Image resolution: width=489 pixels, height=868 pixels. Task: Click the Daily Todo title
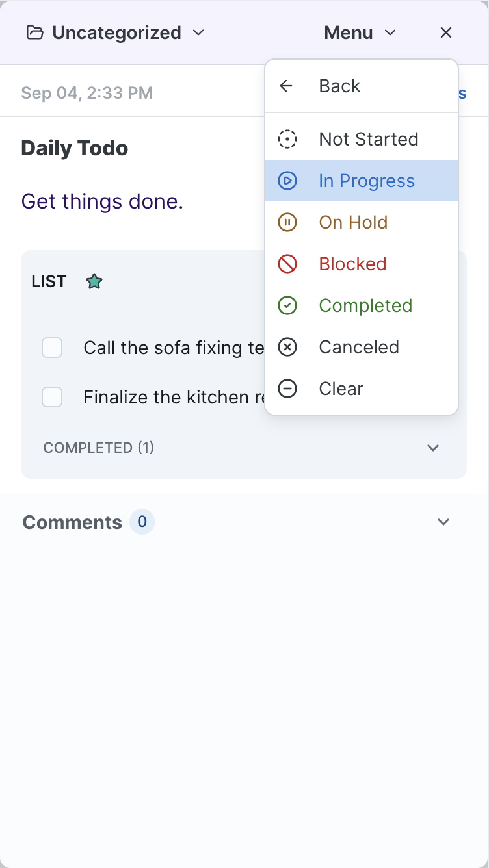(x=75, y=148)
